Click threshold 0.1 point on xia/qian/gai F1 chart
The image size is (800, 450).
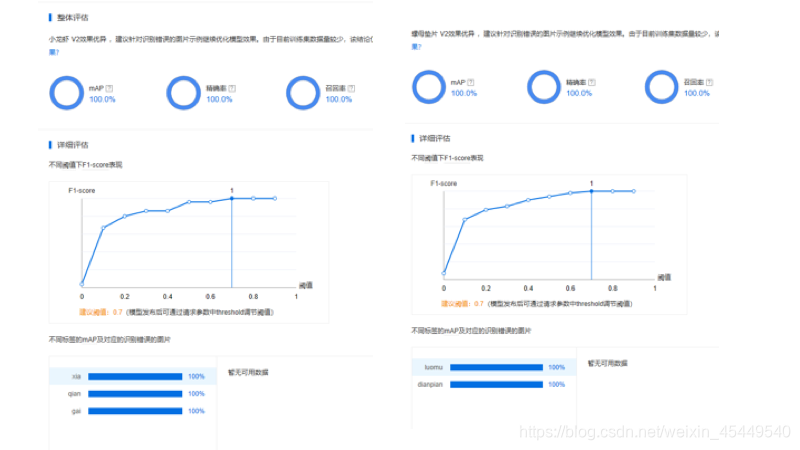[x=103, y=228]
